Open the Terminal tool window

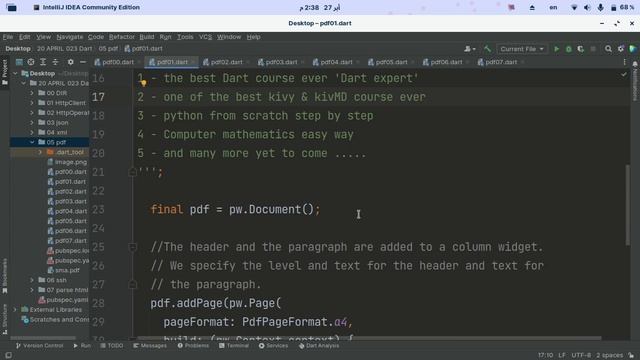click(x=234, y=346)
